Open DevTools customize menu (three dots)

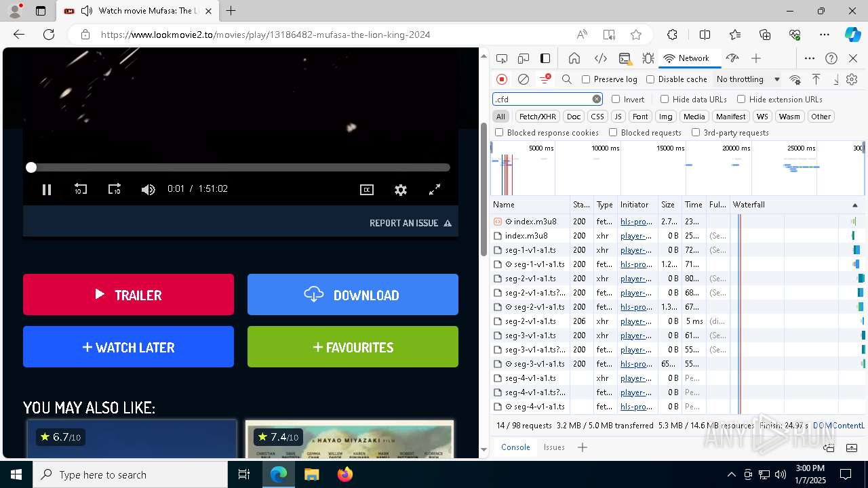[x=810, y=58]
